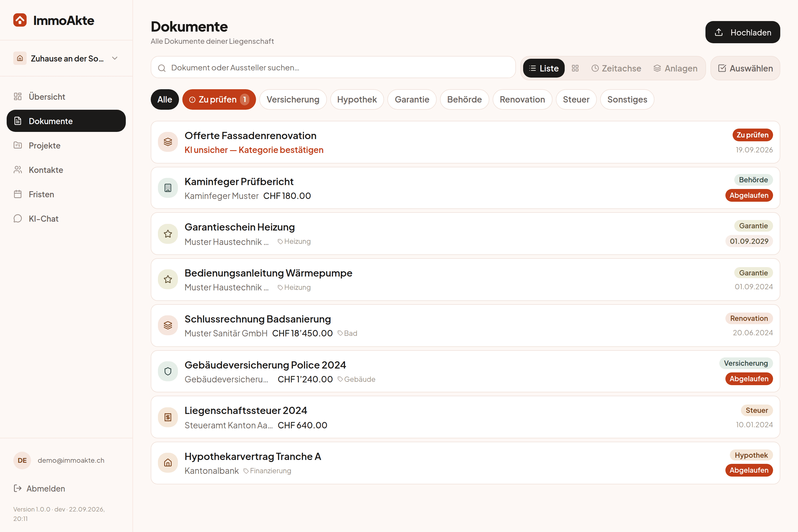Click KI unsicher — Kategorie bestätigen link
The image size is (798, 532).
[x=254, y=150]
